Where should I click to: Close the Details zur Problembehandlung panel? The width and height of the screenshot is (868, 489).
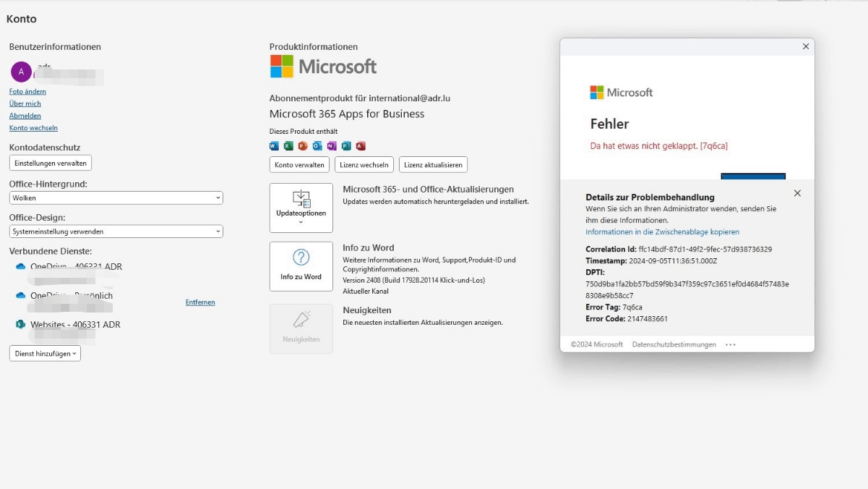[x=797, y=193]
